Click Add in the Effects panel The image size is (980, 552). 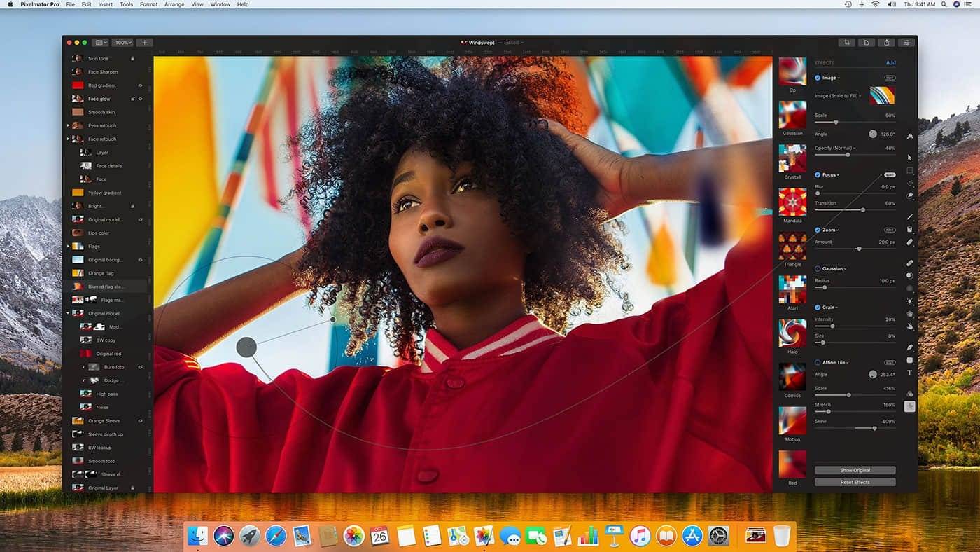click(890, 62)
